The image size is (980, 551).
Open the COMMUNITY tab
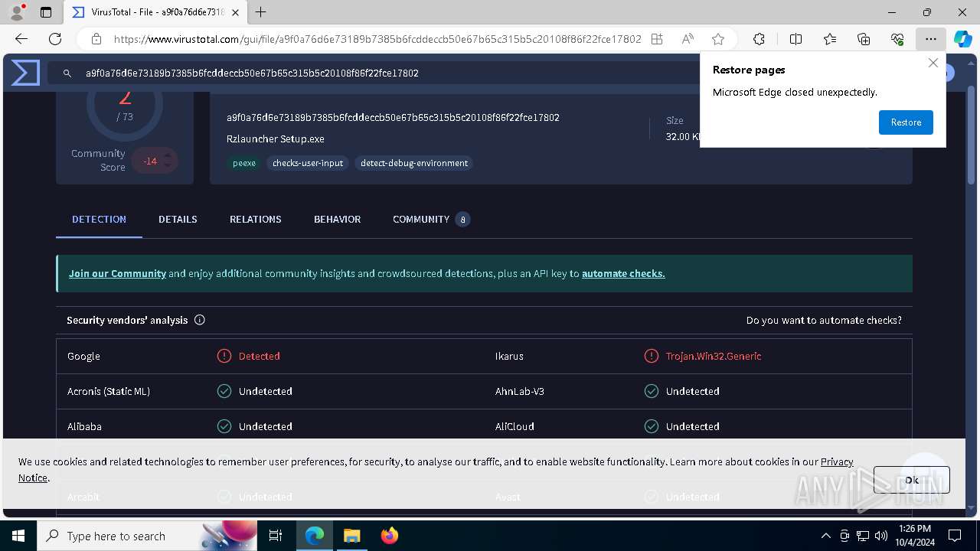(x=430, y=219)
